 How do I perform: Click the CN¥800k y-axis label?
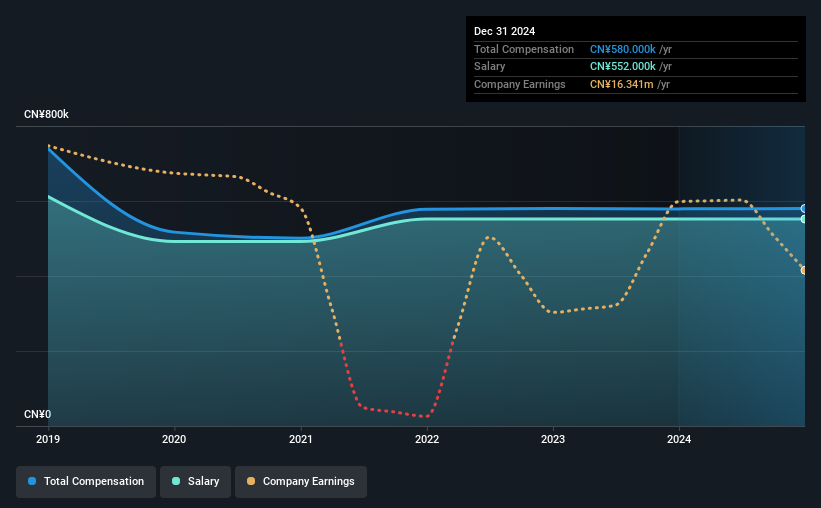click(46, 114)
